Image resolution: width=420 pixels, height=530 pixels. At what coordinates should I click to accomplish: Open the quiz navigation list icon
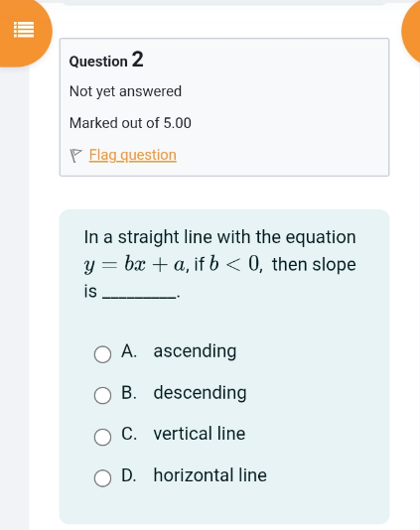tap(24, 30)
